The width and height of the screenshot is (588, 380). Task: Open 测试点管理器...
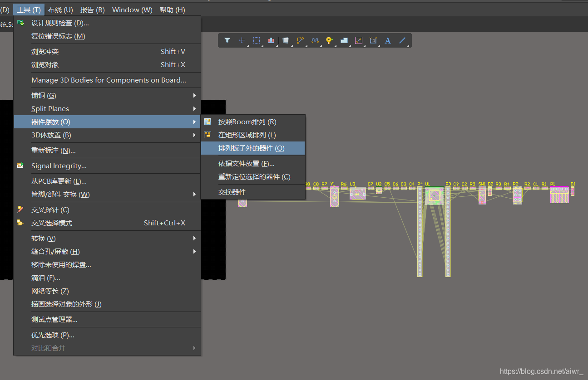107,319
